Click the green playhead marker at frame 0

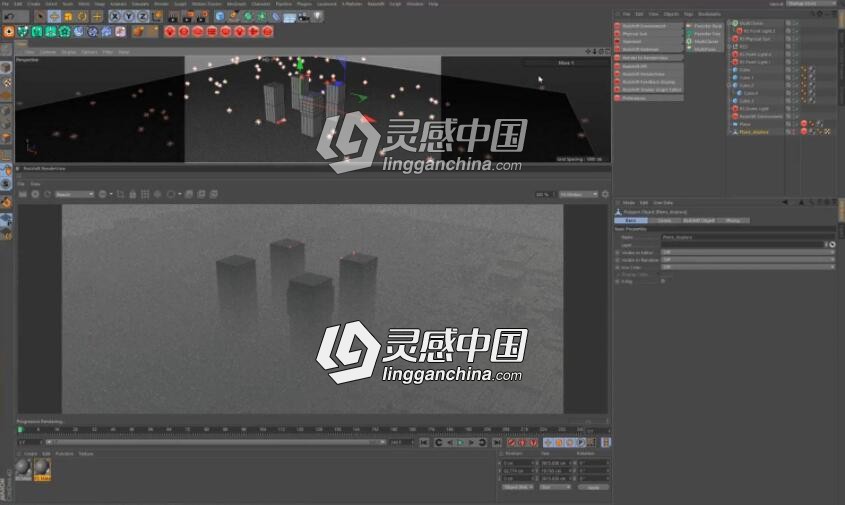pyautogui.click(x=20, y=430)
